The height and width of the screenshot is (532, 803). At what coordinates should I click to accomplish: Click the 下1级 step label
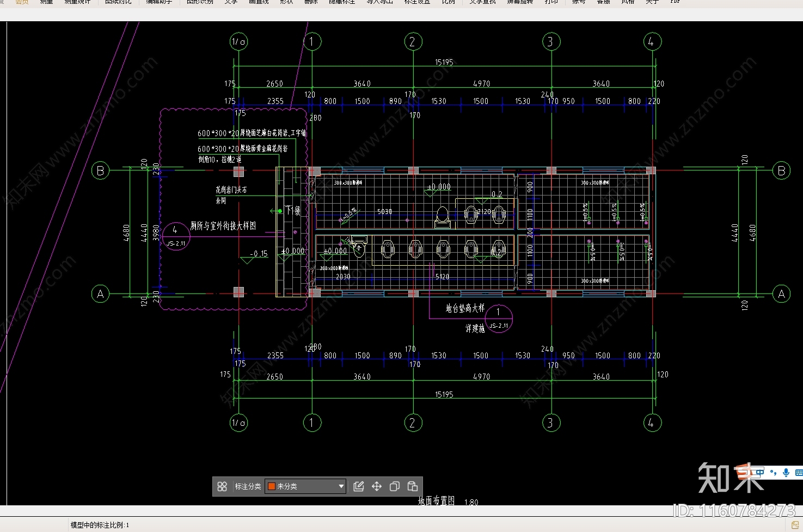[293, 210]
